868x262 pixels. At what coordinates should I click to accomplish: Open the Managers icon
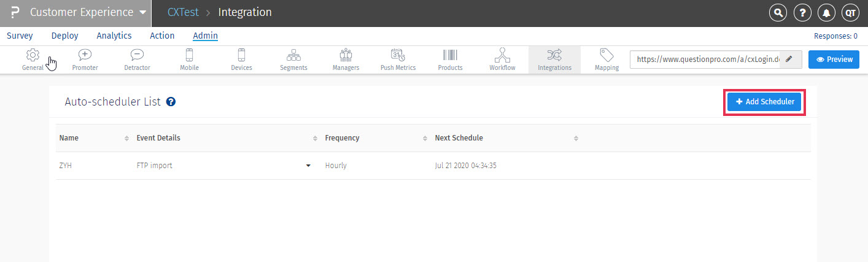(346, 55)
